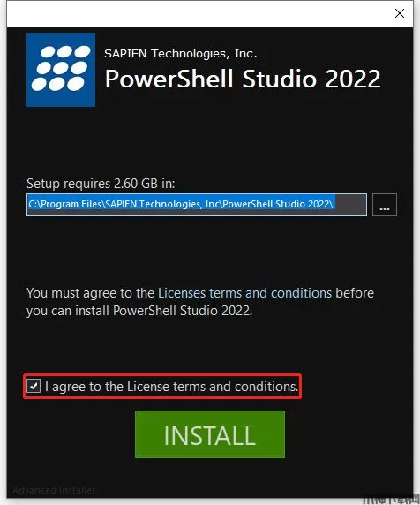Click the white title bar of the installer
The height and width of the screenshot is (505, 420).
[x=199, y=14]
